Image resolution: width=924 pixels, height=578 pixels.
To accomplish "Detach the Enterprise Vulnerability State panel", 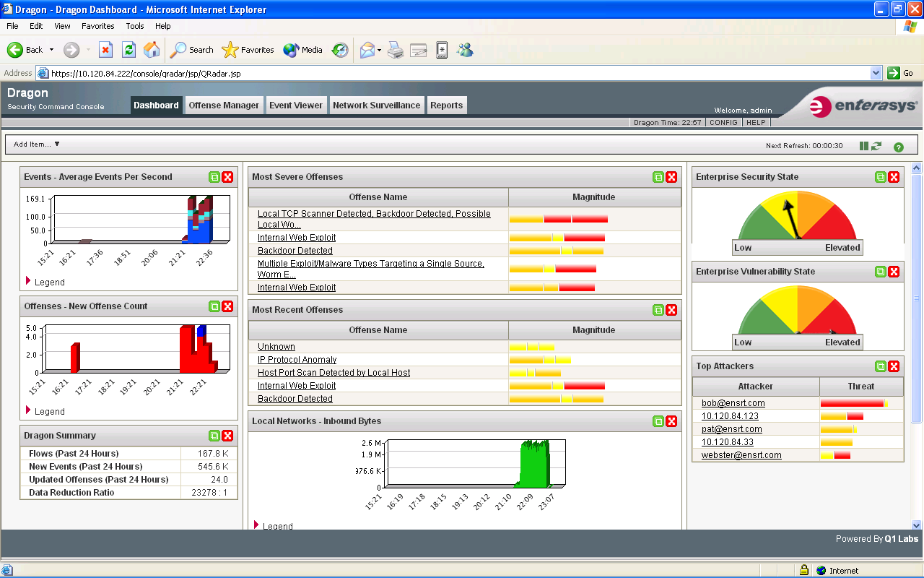I will tap(881, 272).
